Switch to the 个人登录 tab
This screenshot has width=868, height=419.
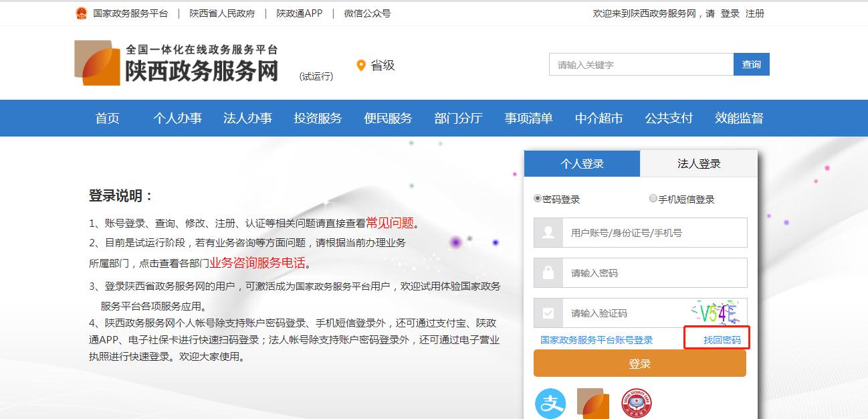pos(582,163)
